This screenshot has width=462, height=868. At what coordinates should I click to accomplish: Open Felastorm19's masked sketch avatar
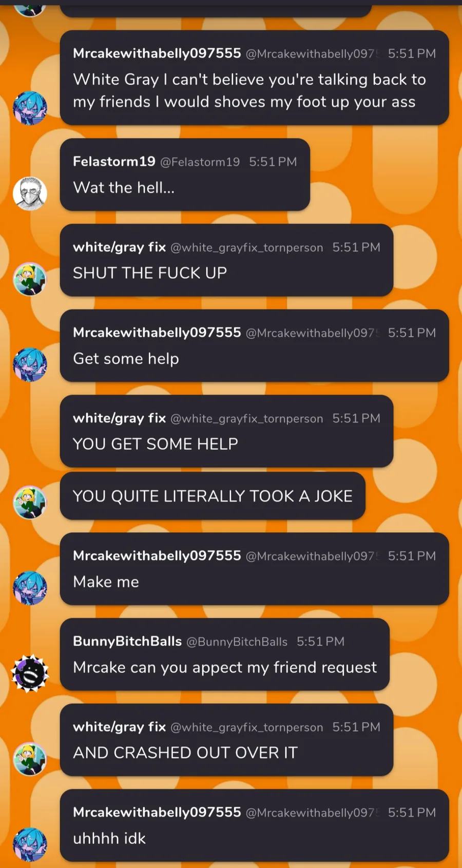pos(30,194)
